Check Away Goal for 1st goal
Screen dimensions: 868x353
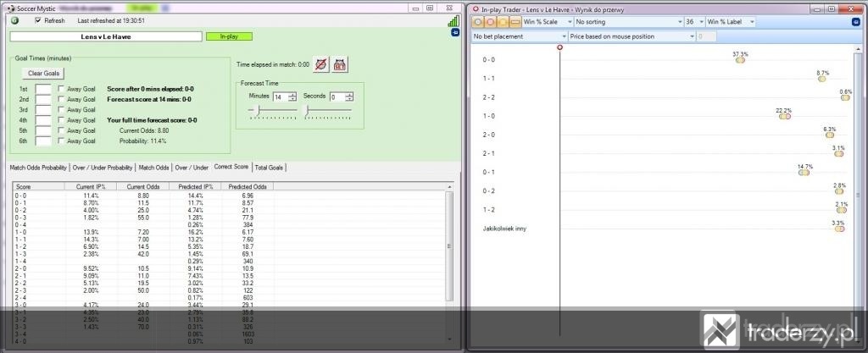point(61,89)
